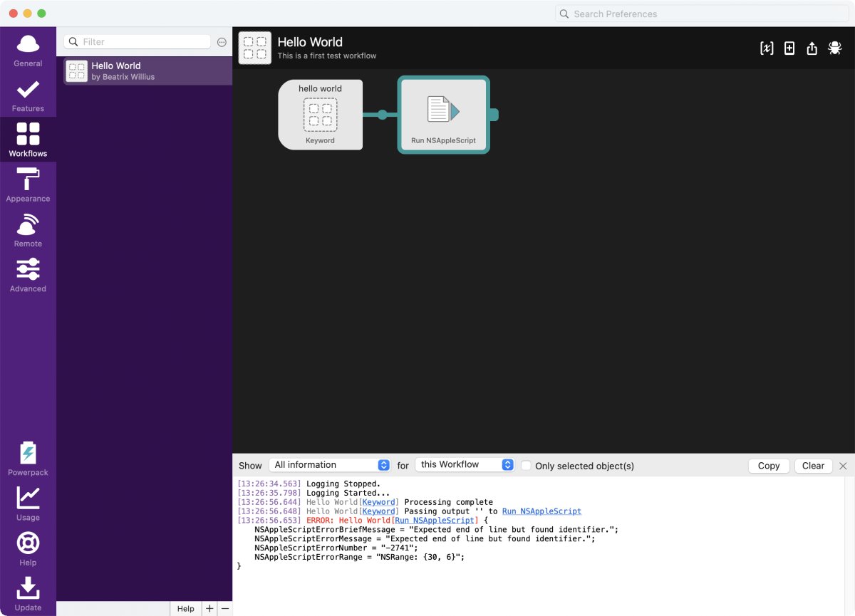Screen dimensions: 855x616
Task: Remove workflow with minus button
Action: [225, 609]
